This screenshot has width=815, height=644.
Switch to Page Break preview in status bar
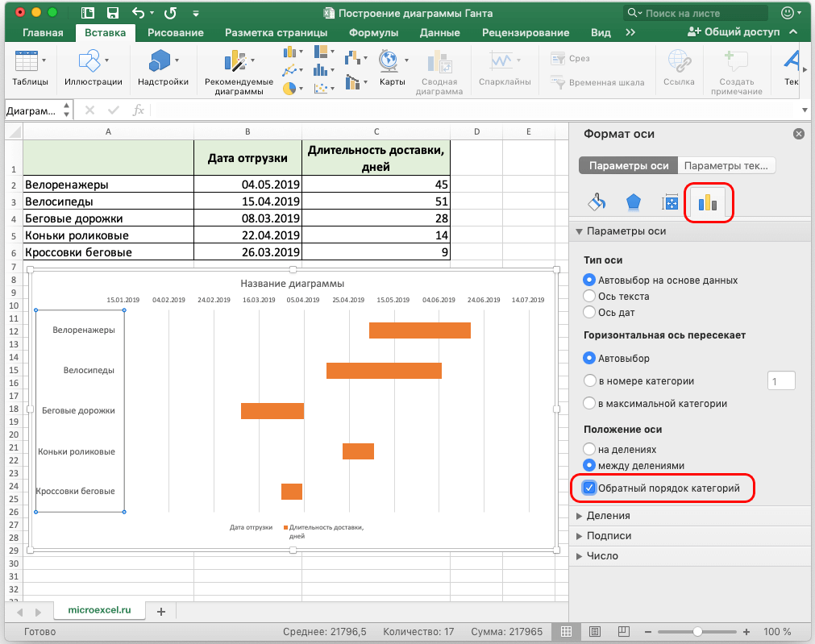624,632
